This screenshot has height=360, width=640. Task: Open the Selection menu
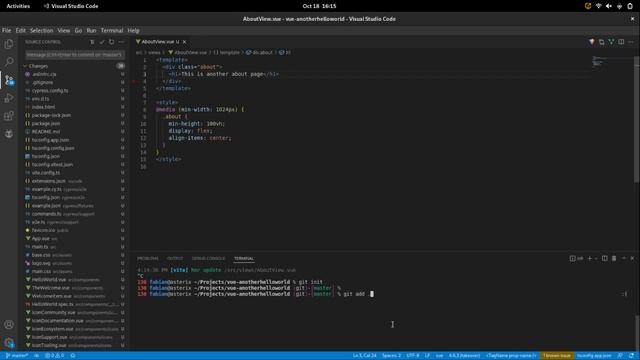pyautogui.click(x=42, y=31)
